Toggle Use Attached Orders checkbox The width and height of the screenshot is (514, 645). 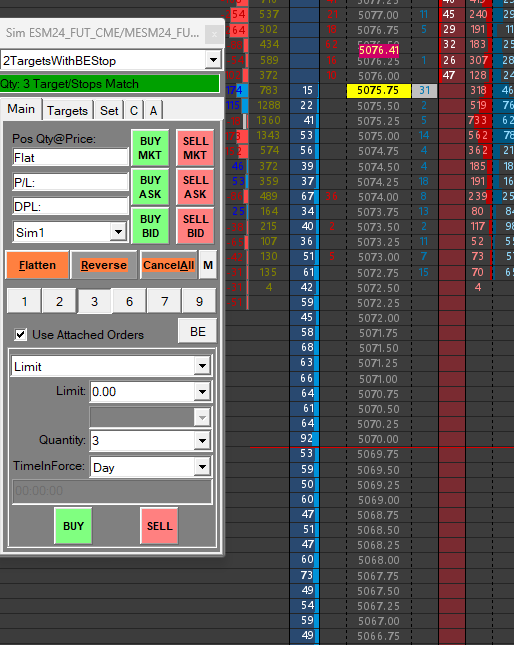(x=21, y=334)
